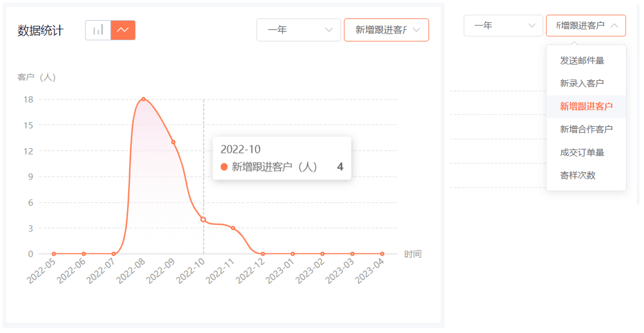
Task: Click the 2022-09 data point on the line
Action: click(x=173, y=142)
